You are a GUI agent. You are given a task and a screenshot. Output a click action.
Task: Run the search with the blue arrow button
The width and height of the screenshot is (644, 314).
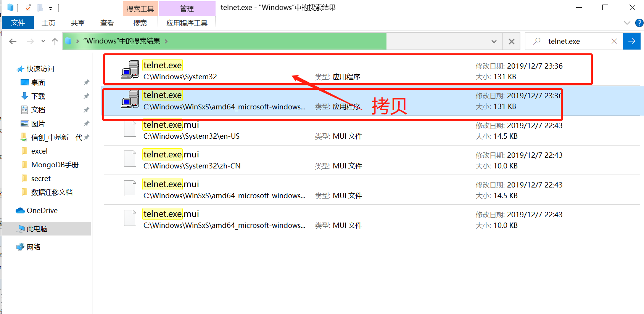point(632,41)
